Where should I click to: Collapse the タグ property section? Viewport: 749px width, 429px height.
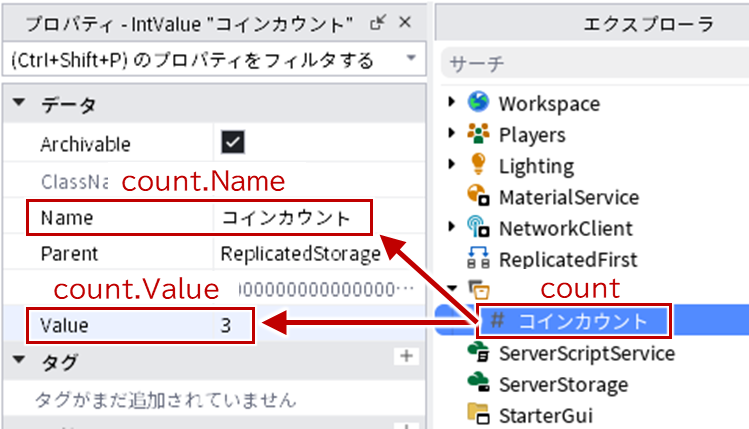pos(19,359)
